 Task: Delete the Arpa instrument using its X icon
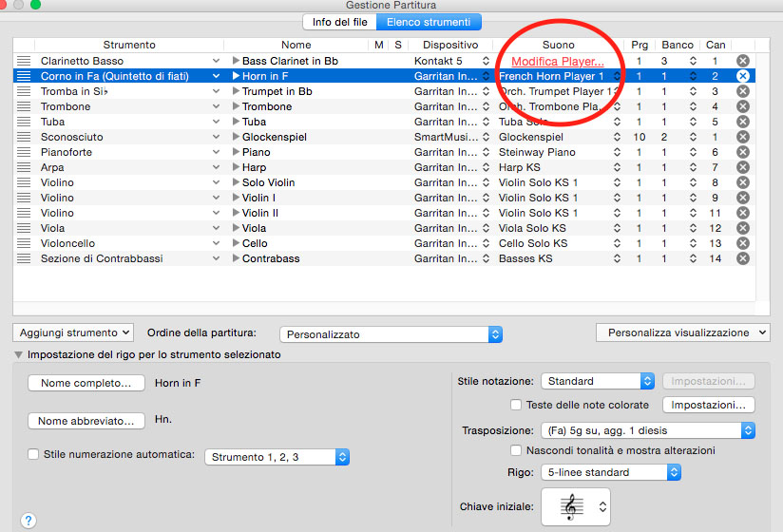743,167
